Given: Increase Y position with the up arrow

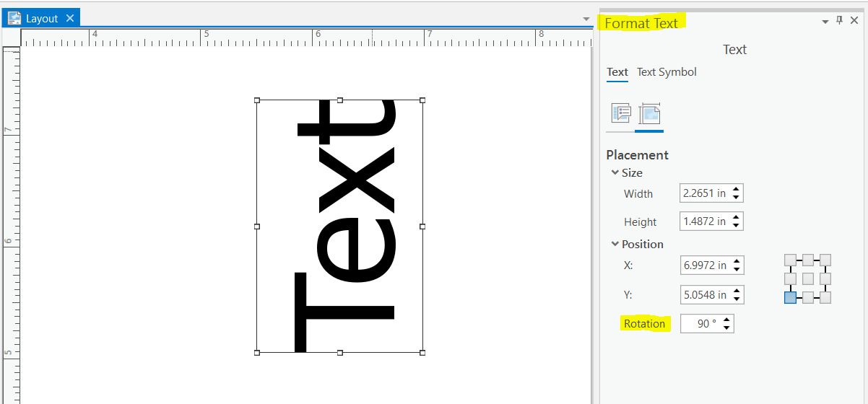Looking at the screenshot, I should point(736,291).
